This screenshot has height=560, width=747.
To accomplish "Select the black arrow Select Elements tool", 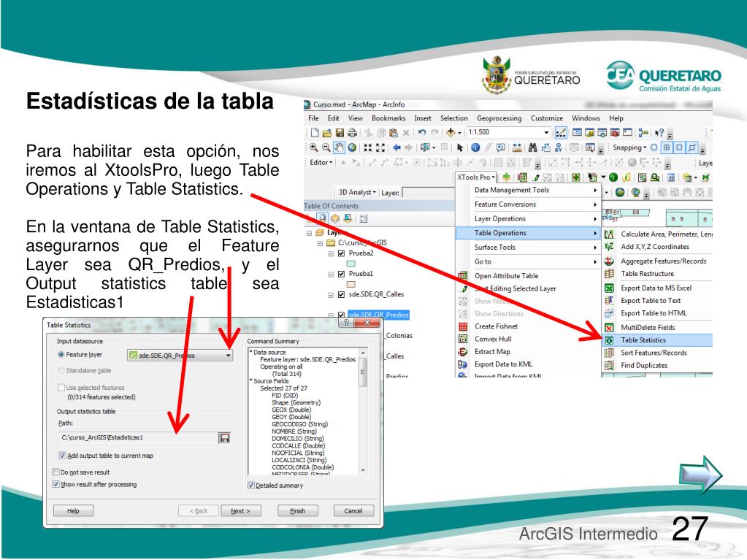I will (x=460, y=147).
